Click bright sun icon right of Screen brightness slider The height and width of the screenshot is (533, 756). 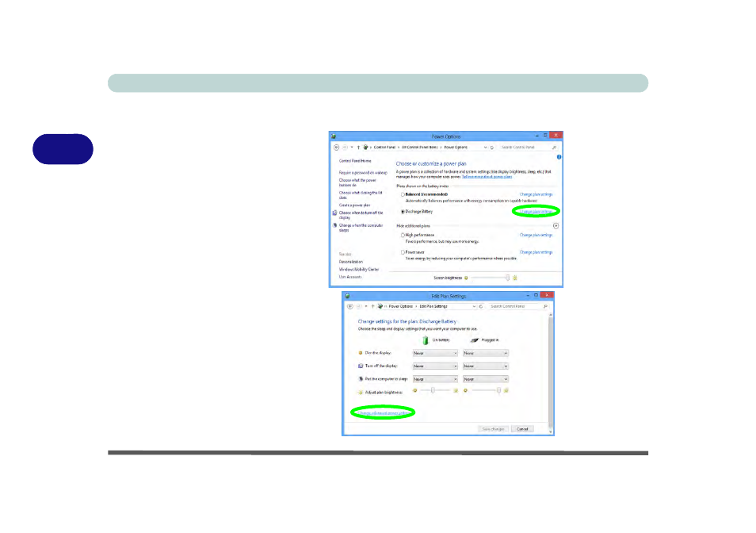(x=515, y=278)
